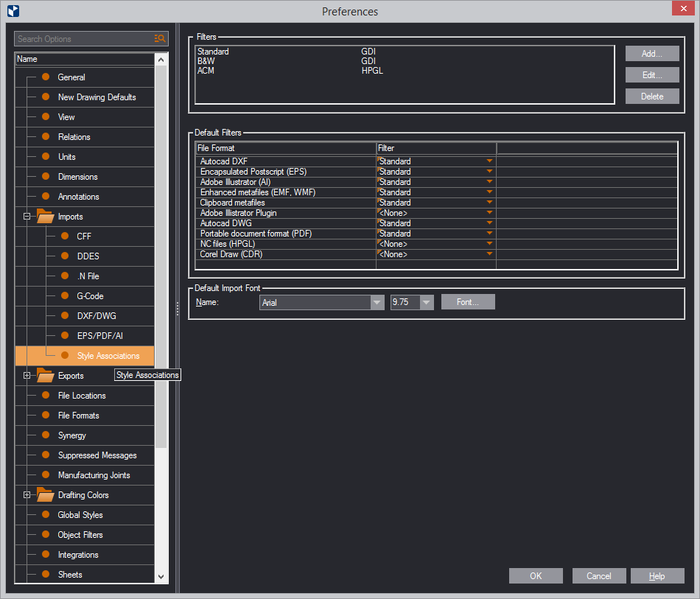Image resolution: width=700 pixels, height=599 pixels.
Task: Click the Name column header in tree
Action: [x=85, y=59]
